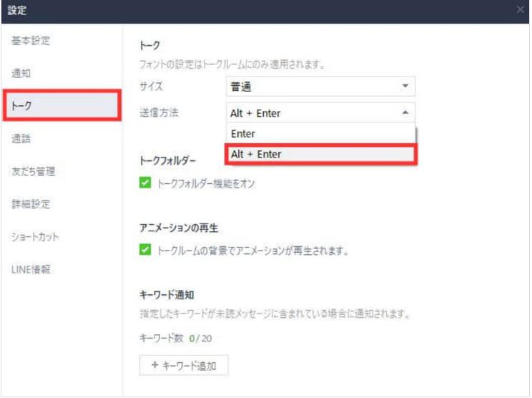Image resolution: width=532 pixels, height=398 pixels.
Task: Click the サイズ label
Action: pos(151,86)
